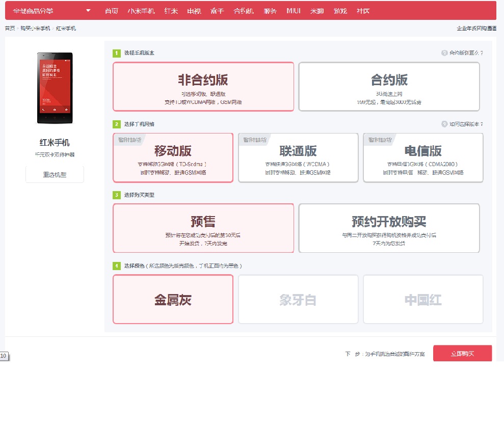Open the 服务 nav item

[x=270, y=11]
